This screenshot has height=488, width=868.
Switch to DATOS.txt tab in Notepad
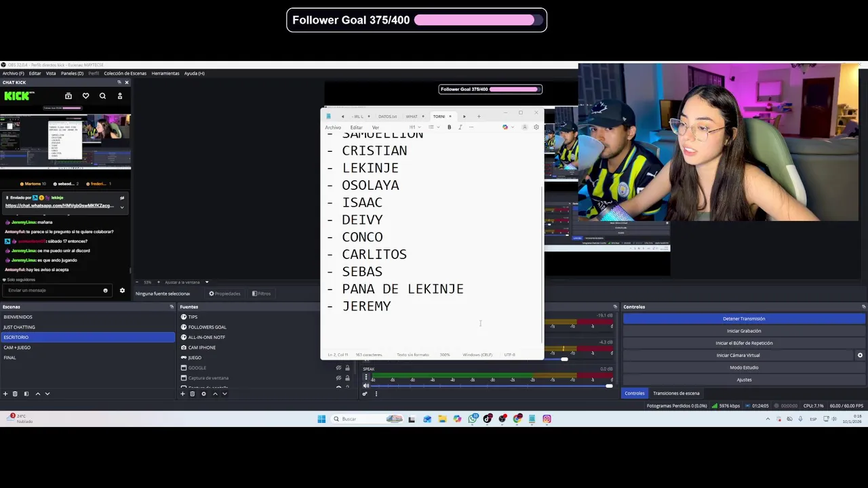[x=387, y=117]
